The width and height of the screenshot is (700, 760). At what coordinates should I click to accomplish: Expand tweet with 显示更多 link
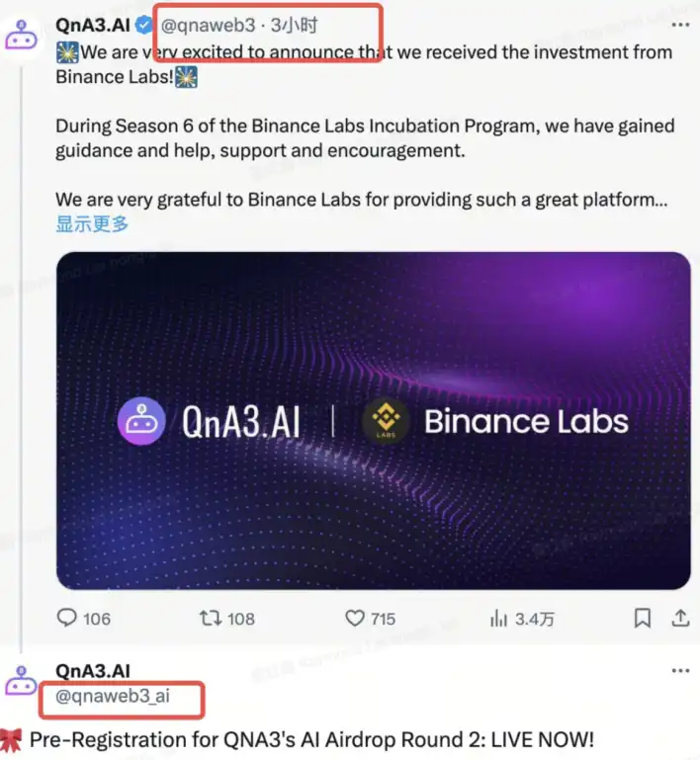pyautogui.click(x=92, y=224)
